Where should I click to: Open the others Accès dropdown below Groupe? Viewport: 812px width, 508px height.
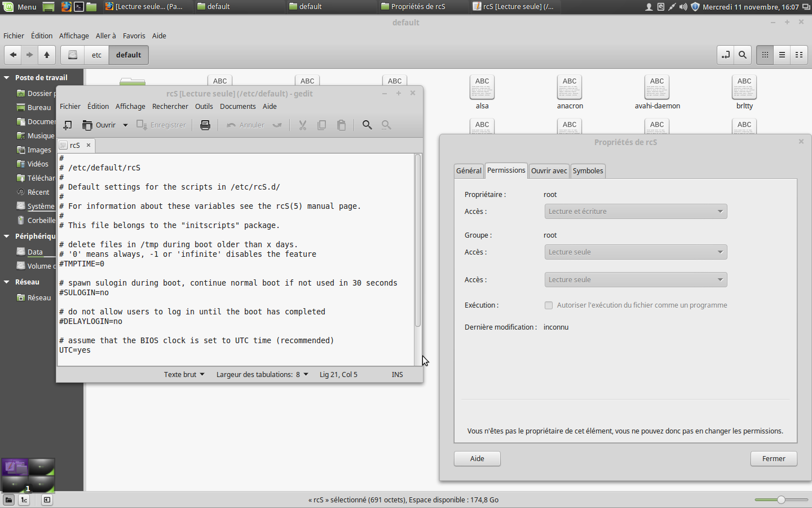[x=636, y=279]
